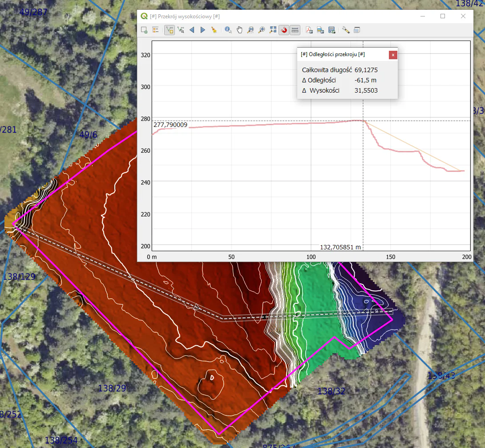
Task: Disable snapping with the magnet toggle
Action: click(284, 30)
